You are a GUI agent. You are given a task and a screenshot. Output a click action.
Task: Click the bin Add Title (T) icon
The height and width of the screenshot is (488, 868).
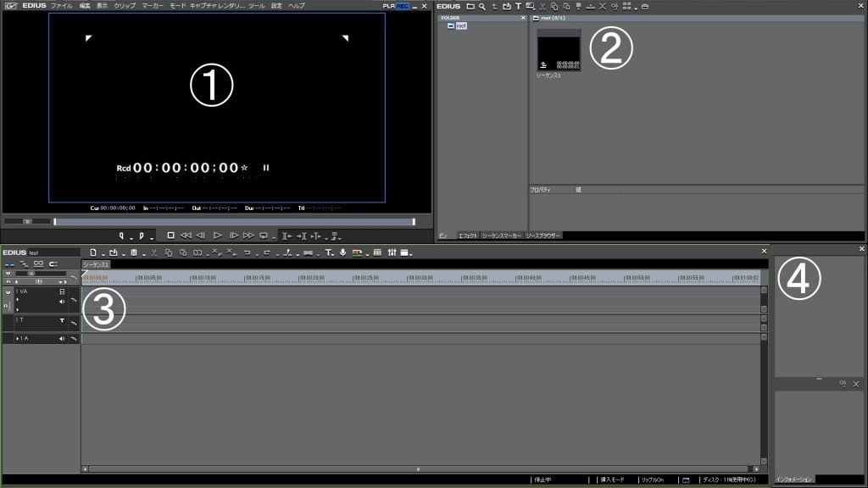pos(518,6)
